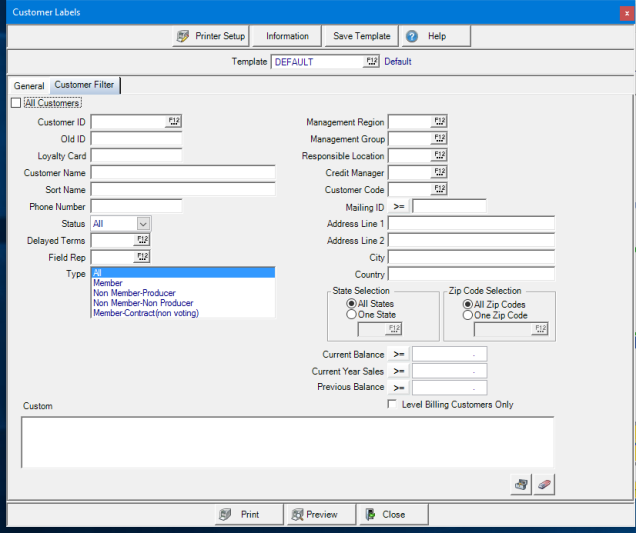This screenshot has width=636, height=533.
Task: Select Non Member-Producer in Type list
Action: pos(134,293)
